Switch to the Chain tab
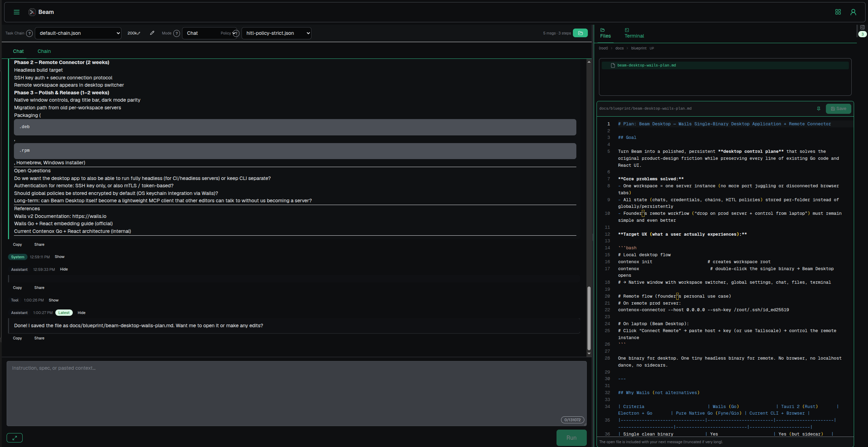This screenshot has height=447, width=868. click(x=44, y=51)
